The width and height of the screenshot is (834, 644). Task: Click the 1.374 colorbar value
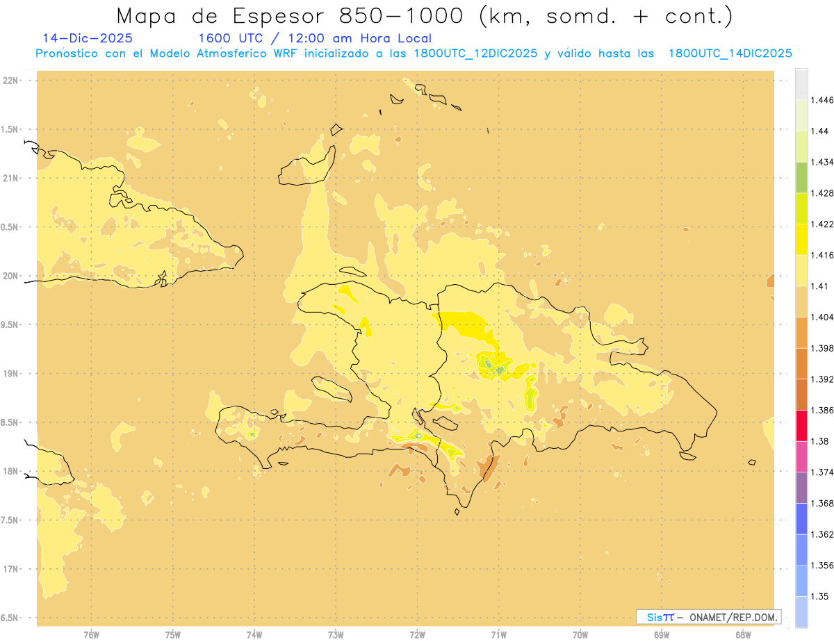[x=824, y=472]
